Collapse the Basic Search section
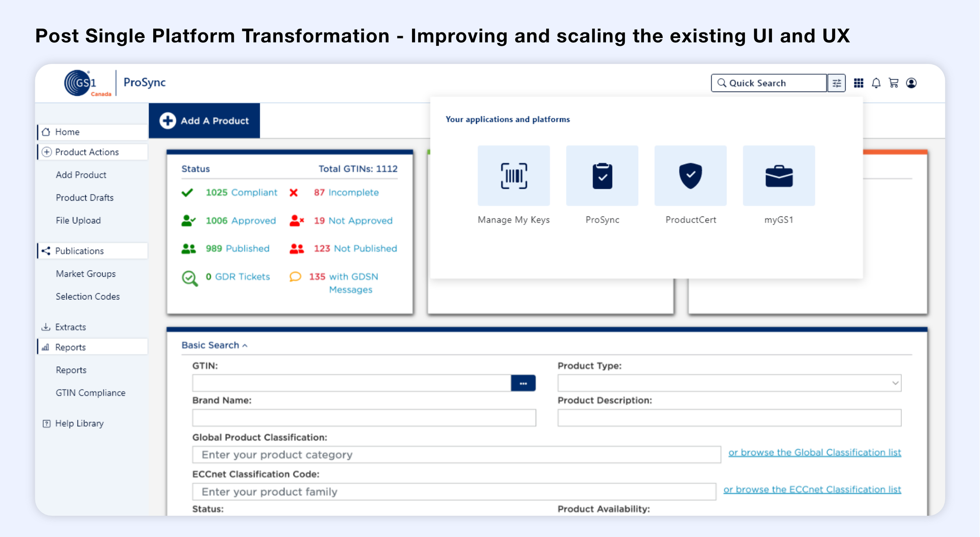 [x=214, y=345]
